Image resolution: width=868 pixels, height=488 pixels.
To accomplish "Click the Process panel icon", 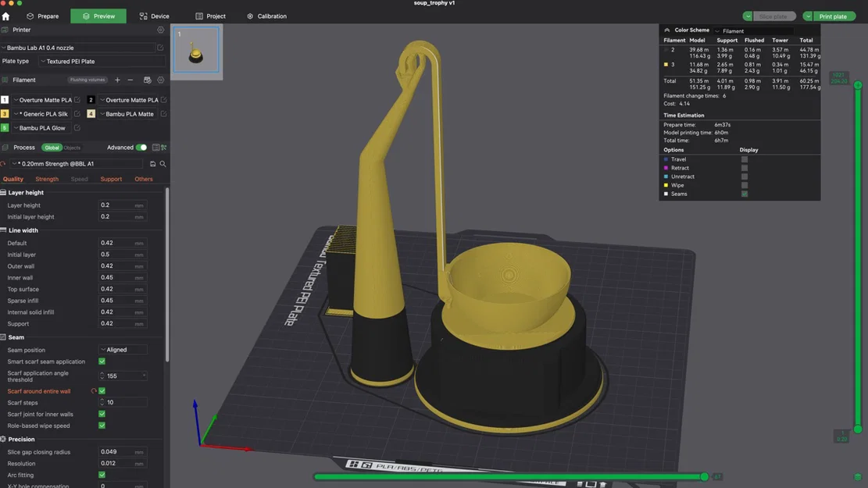I will 5,148.
